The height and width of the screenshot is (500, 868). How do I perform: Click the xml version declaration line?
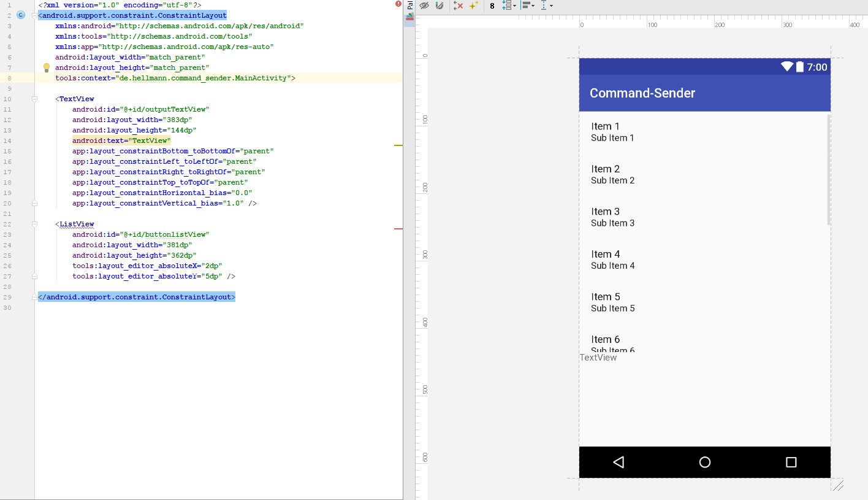[120, 5]
